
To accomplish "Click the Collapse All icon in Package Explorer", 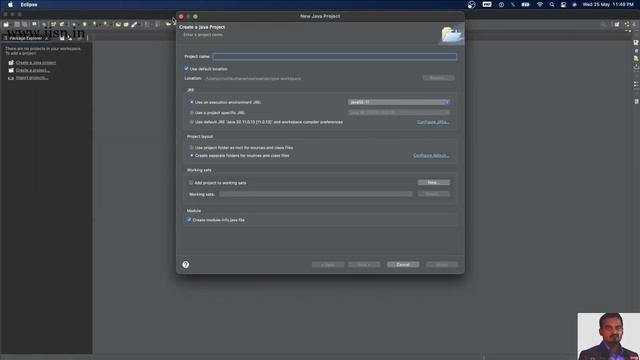I will point(62,38).
